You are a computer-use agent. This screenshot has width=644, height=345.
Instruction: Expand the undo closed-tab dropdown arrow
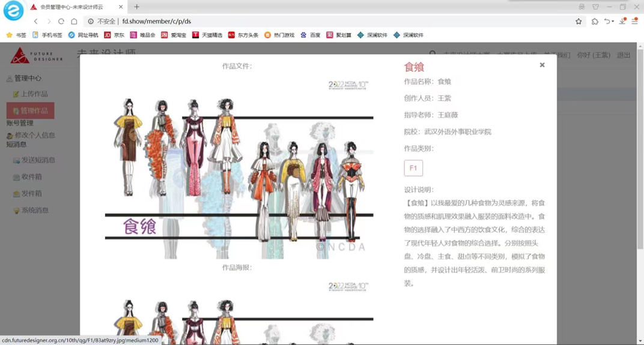tap(612, 22)
